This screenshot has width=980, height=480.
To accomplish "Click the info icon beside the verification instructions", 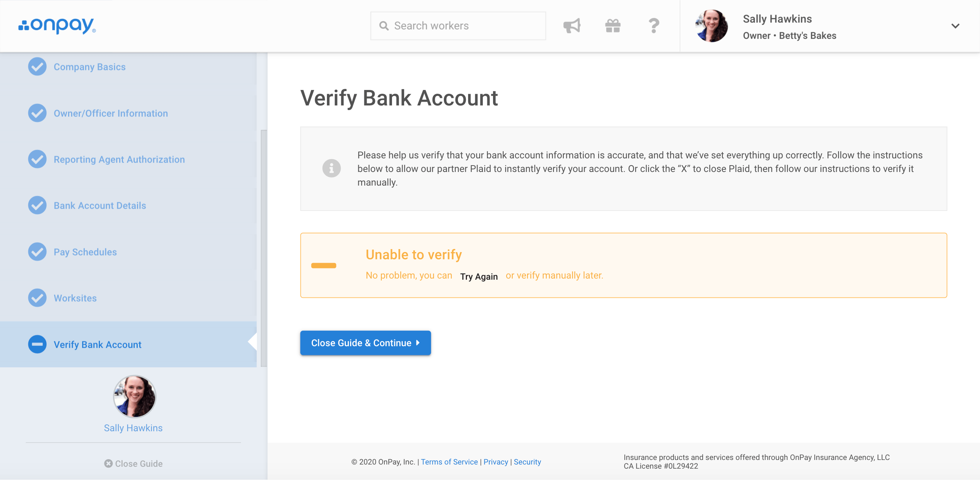I will [331, 168].
